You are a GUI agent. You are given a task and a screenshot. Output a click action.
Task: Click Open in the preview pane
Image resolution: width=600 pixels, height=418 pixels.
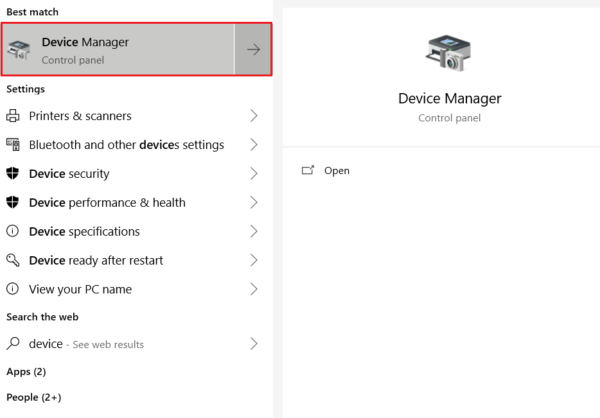pyautogui.click(x=337, y=171)
